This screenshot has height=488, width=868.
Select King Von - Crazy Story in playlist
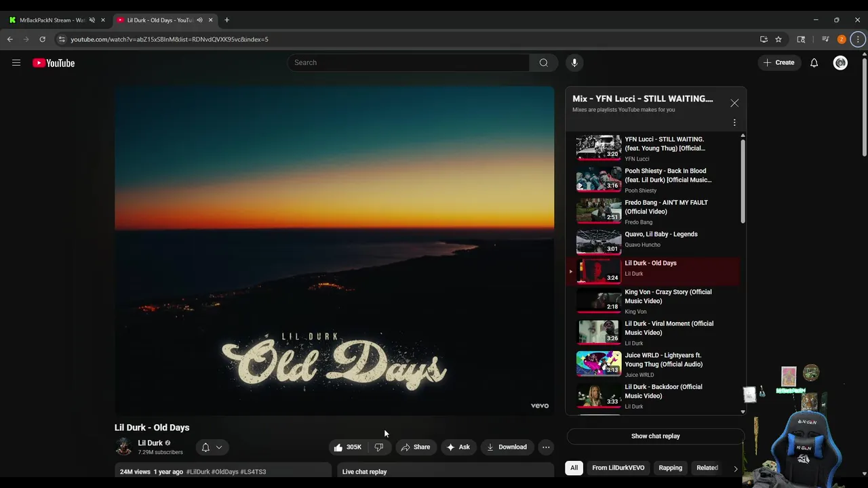[x=654, y=301]
